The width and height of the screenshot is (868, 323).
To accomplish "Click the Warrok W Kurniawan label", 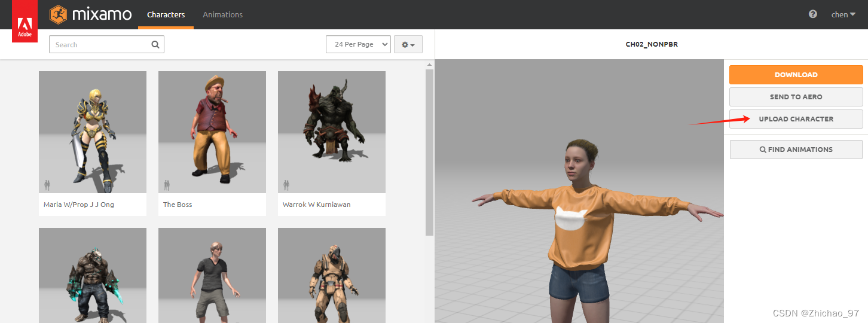I will click(x=317, y=205).
